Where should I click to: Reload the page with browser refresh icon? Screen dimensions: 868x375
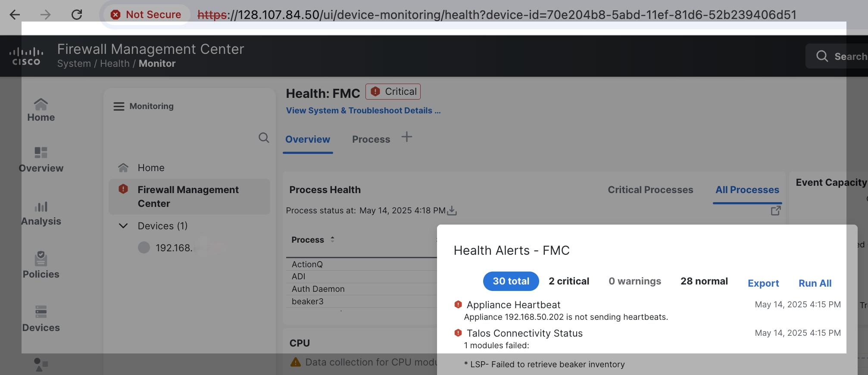coord(77,15)
